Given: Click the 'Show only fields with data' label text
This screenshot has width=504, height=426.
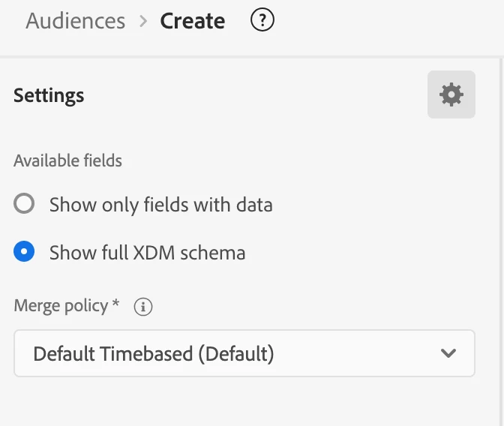Looking at the screenshot, I should [160, 204].
